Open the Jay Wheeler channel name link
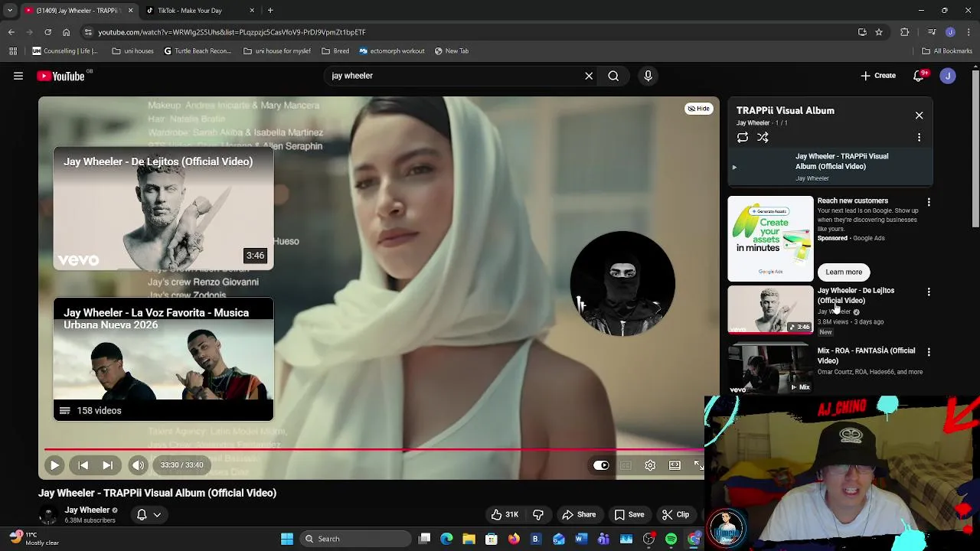 point(87,510)
